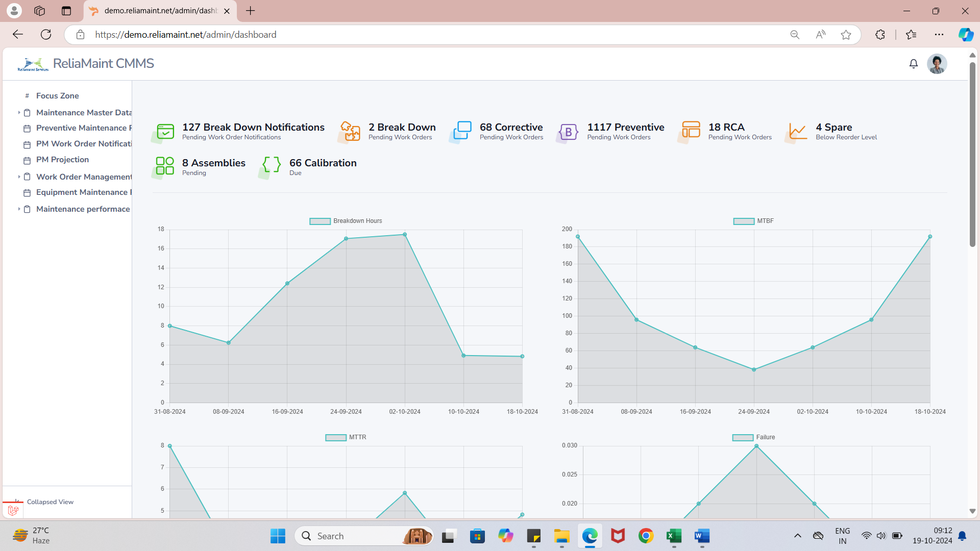Toggle the Breakdown Hours legend swatch
The height and width of the screenshot is (551, 980).
[320, 221]
